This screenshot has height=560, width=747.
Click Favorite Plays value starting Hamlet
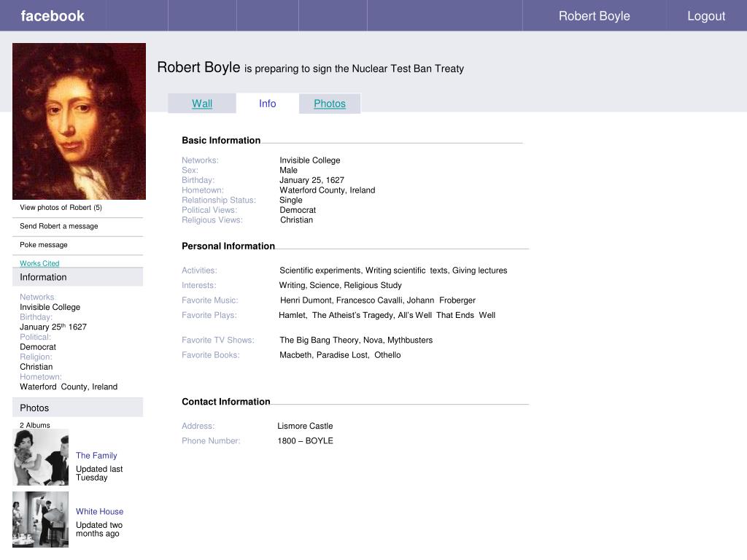[x=387, y=315]
